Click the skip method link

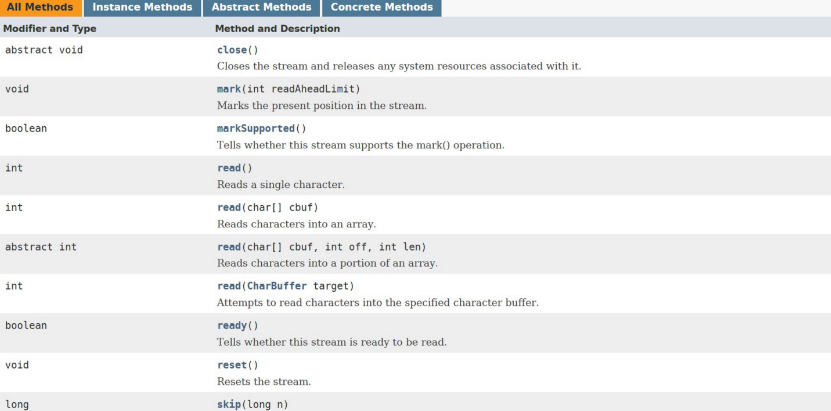[x=228, y=405]
